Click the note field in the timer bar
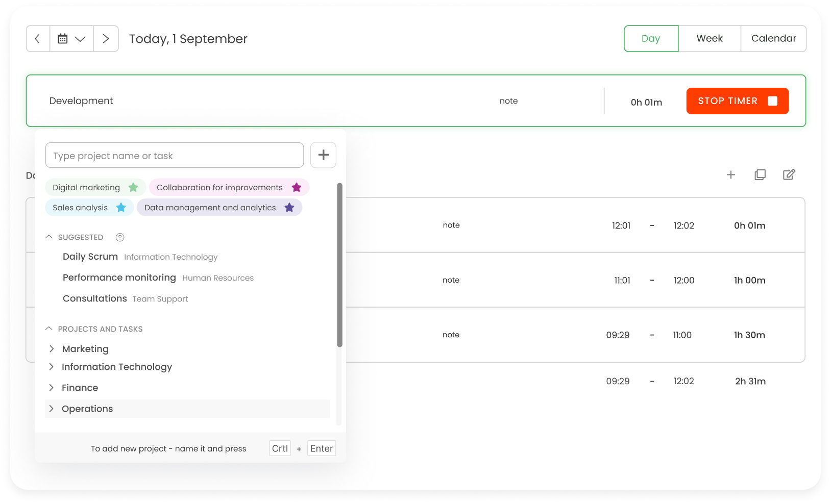Screen dimensions: 831x504 click(508, 101)
